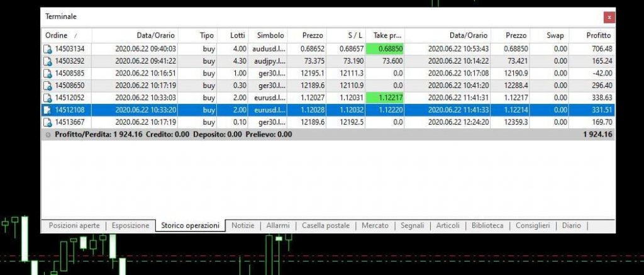Switch to the Allarmi tab
The width and height of the screenshot is (644, 275).
click(277, 226)
